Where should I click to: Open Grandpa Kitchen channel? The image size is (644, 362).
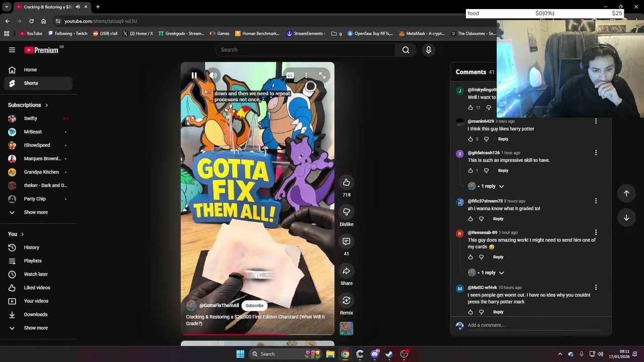click(x=38, y=172)
